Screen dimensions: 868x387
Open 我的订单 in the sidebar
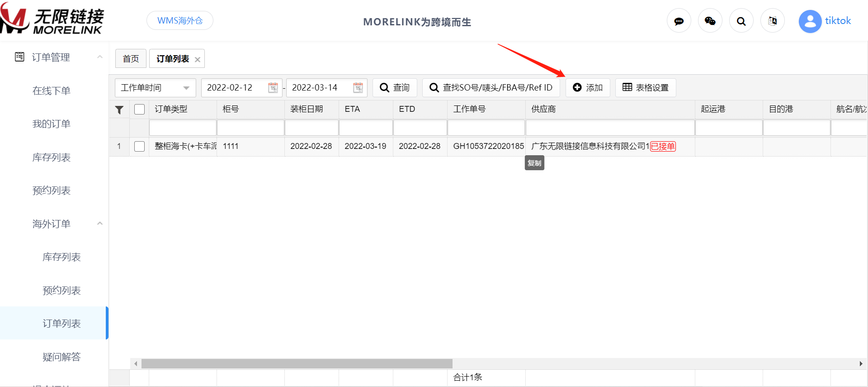[52, 124]
